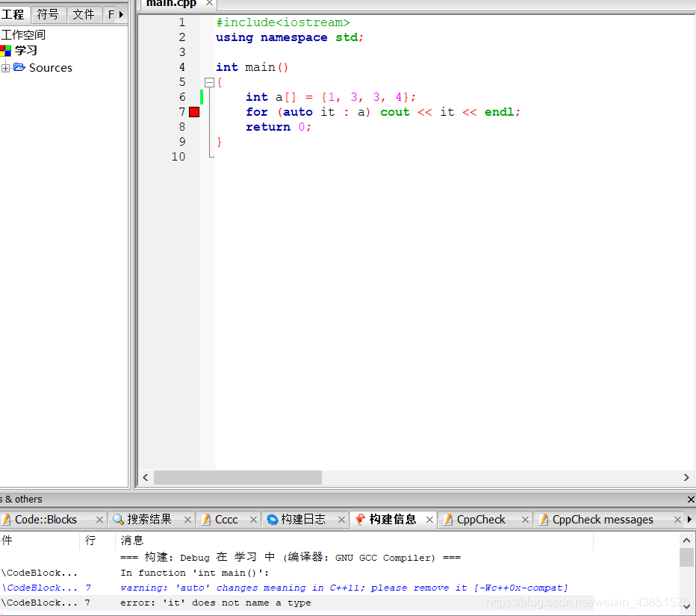Close the CppCheck tab
Viewport: 696px width, 616px height.
[525, 520]
